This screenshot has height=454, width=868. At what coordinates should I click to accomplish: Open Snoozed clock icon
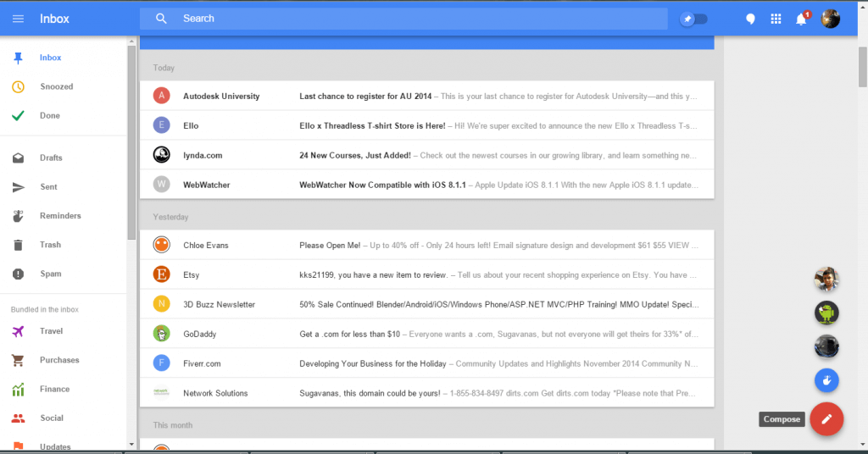click(19, 86)
